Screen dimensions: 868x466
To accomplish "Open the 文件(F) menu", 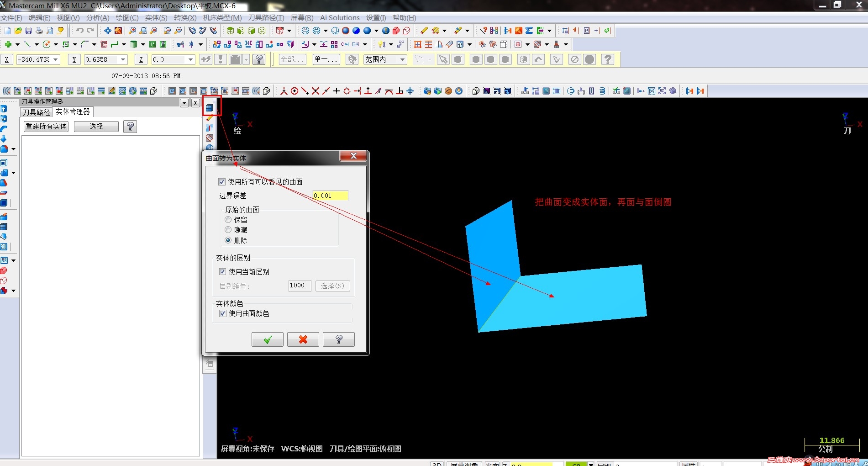I will click(x=11, y=18).
